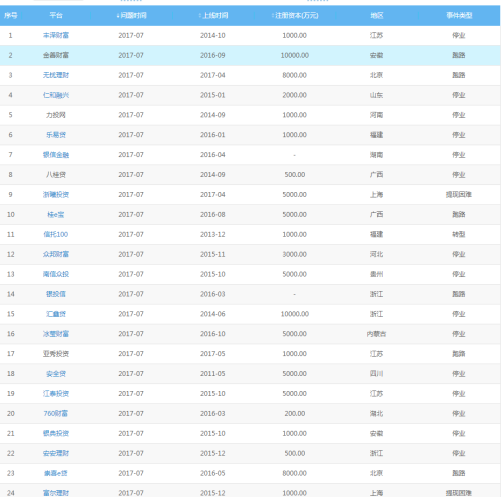Open the platform link in row 1

pos(56,35)
